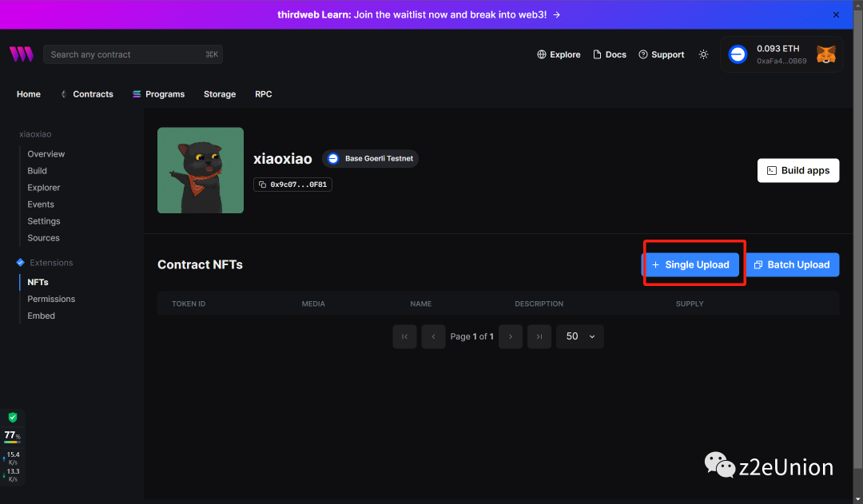Open Explore using the globe icon
The width and height of the screenshot is (863, 504).
point(543,54)
